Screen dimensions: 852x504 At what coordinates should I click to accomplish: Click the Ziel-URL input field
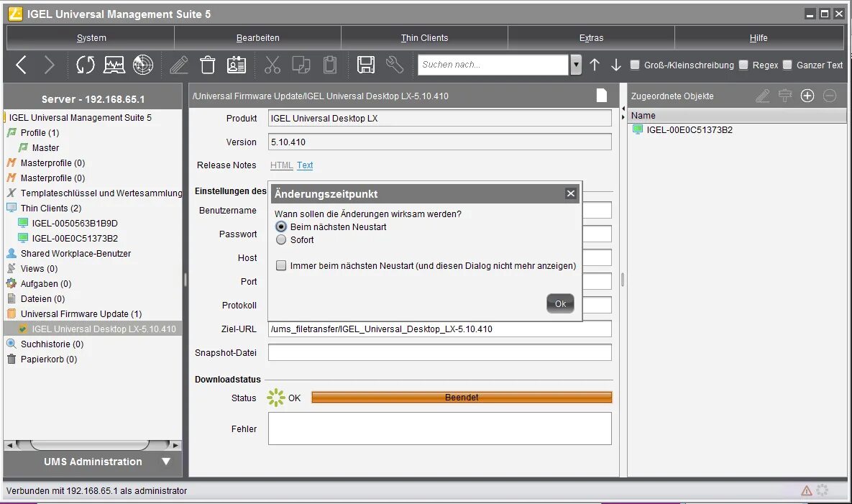point(439,329)
